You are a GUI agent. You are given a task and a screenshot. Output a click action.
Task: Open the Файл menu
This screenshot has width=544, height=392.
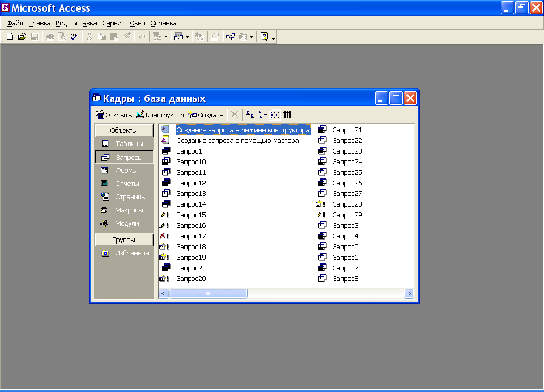tap(15, 23)
